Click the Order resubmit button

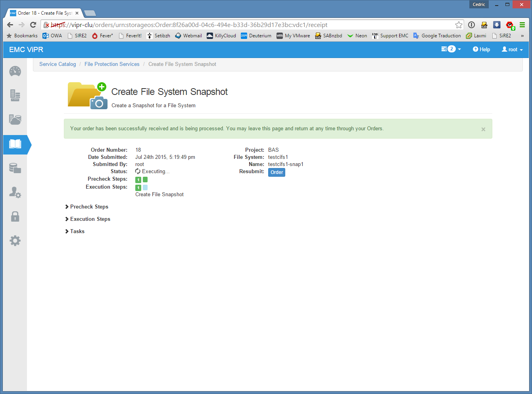coord(277,172)
